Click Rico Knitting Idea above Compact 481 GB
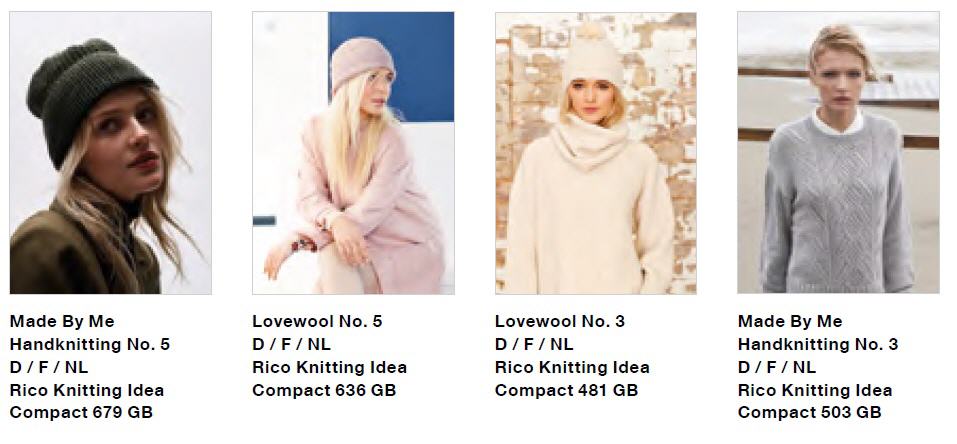The image size is (957, 444). (x=572, y=367)
